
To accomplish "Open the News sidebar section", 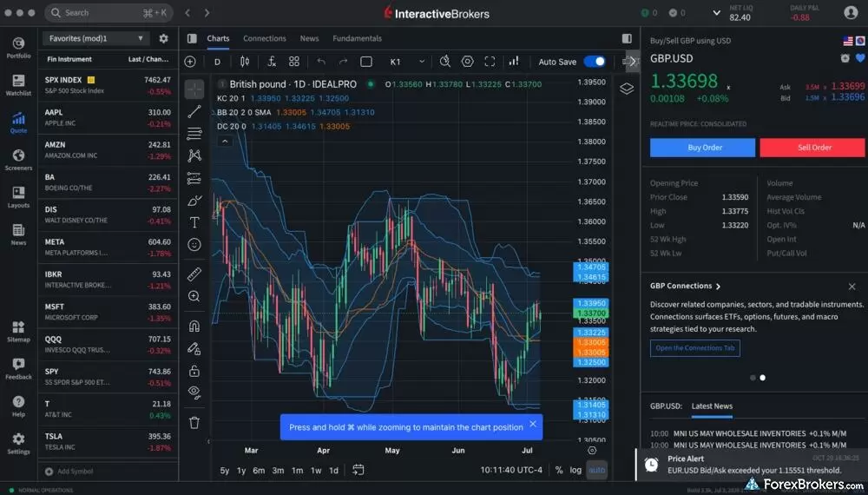I will click(x=18, y=234).
